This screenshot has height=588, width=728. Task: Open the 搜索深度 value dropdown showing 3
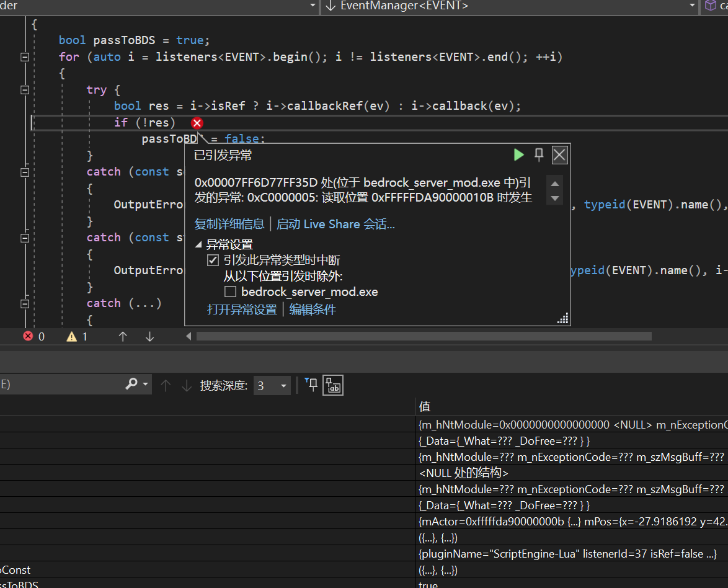coord(283,385)
